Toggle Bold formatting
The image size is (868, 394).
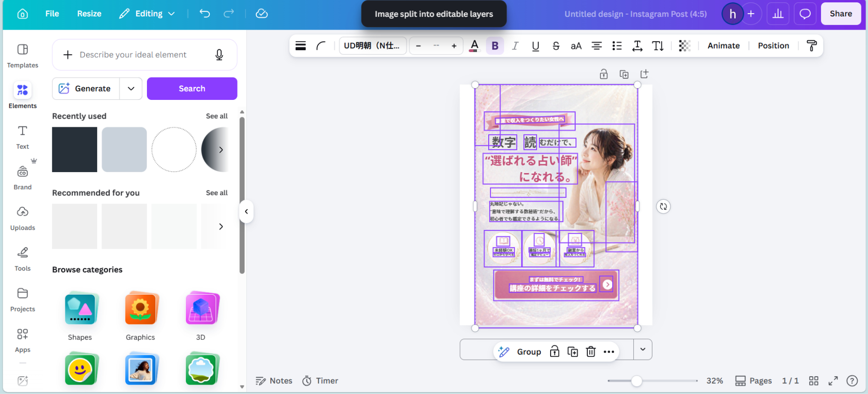(495, 45)
